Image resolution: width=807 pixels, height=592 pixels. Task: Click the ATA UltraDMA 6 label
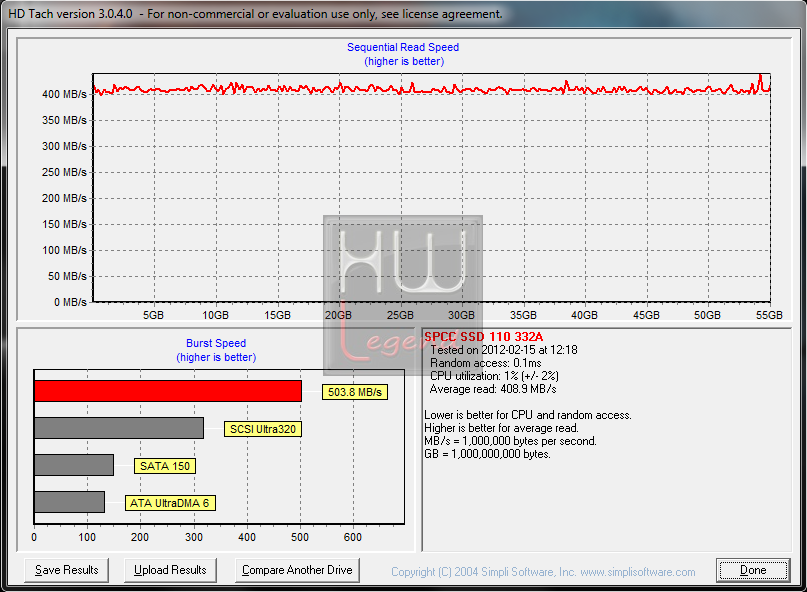pos(170,503)
